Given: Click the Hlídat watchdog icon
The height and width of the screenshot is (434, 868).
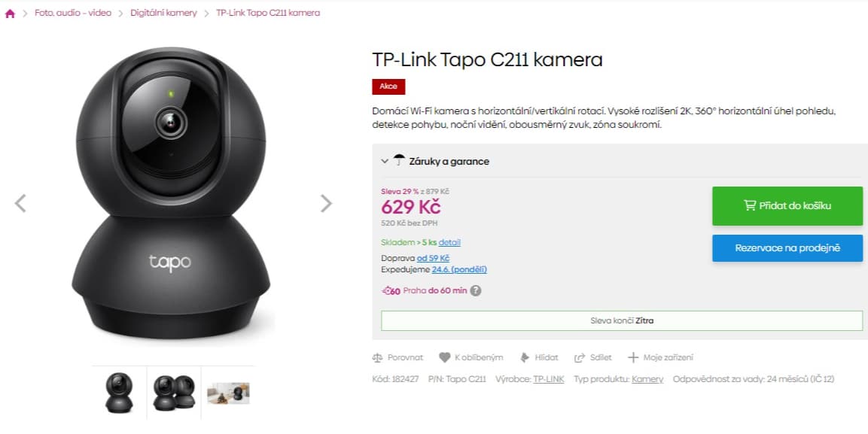Looking at the screenshot, I should tap(525, 358).
